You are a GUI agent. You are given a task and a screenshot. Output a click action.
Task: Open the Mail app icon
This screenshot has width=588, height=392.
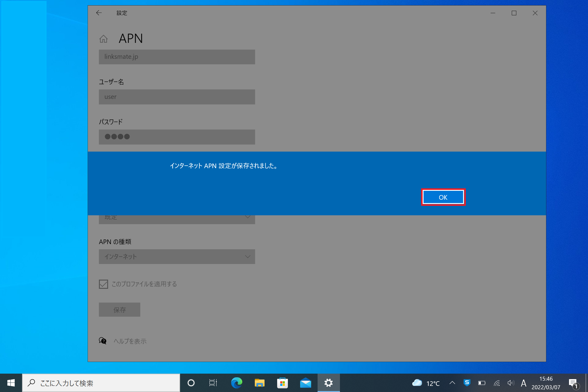305,383
